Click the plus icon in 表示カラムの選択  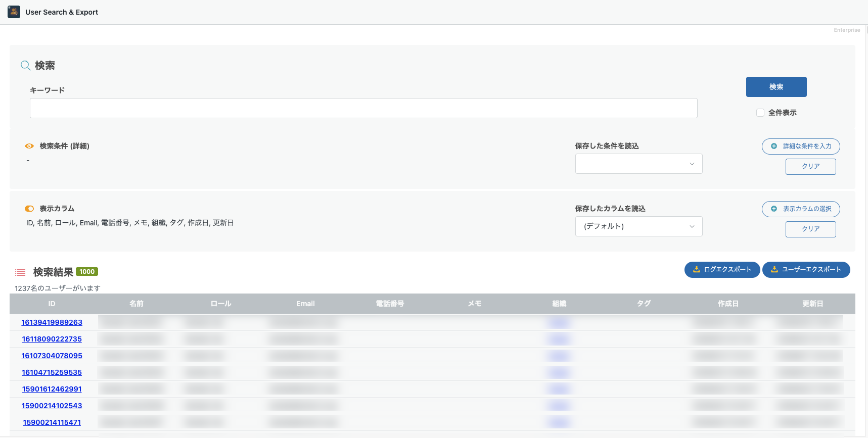click(773, 209)
